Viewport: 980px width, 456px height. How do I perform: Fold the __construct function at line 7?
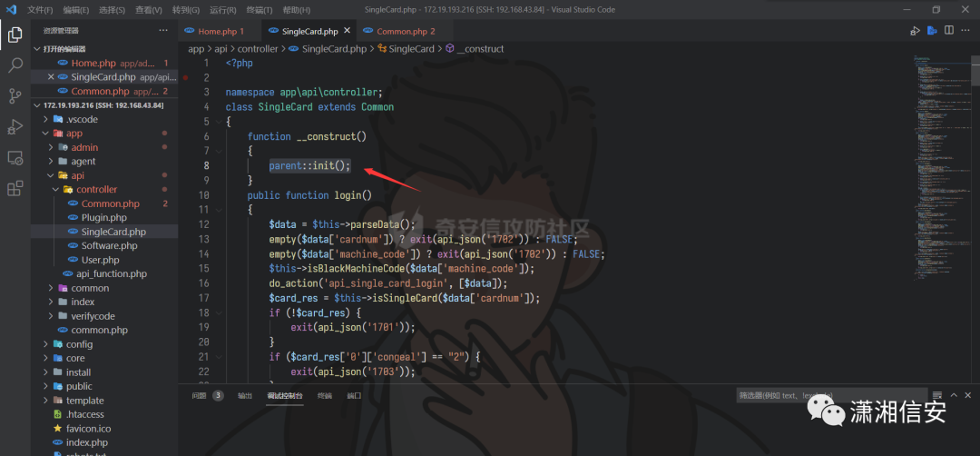218,151
